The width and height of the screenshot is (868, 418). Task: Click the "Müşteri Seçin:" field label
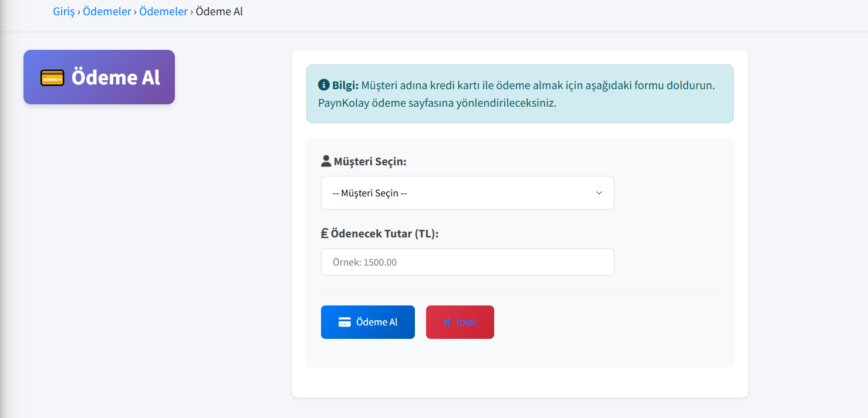point(370,161)
